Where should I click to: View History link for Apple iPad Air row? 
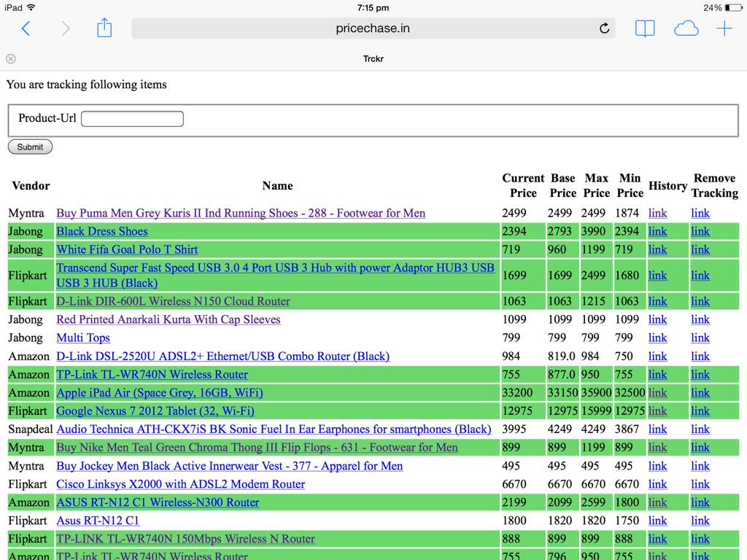click(x=657, y=392)
